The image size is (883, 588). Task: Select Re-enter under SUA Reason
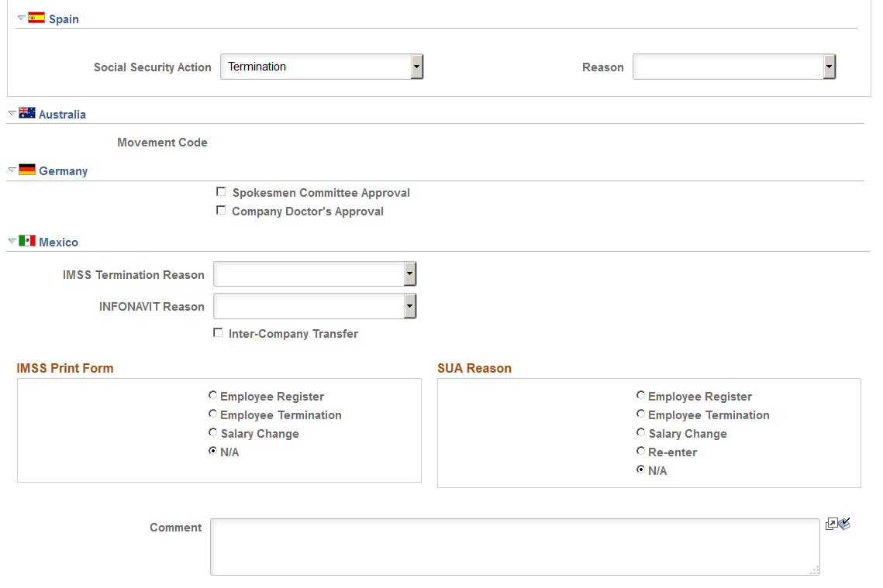coord(641,452)
